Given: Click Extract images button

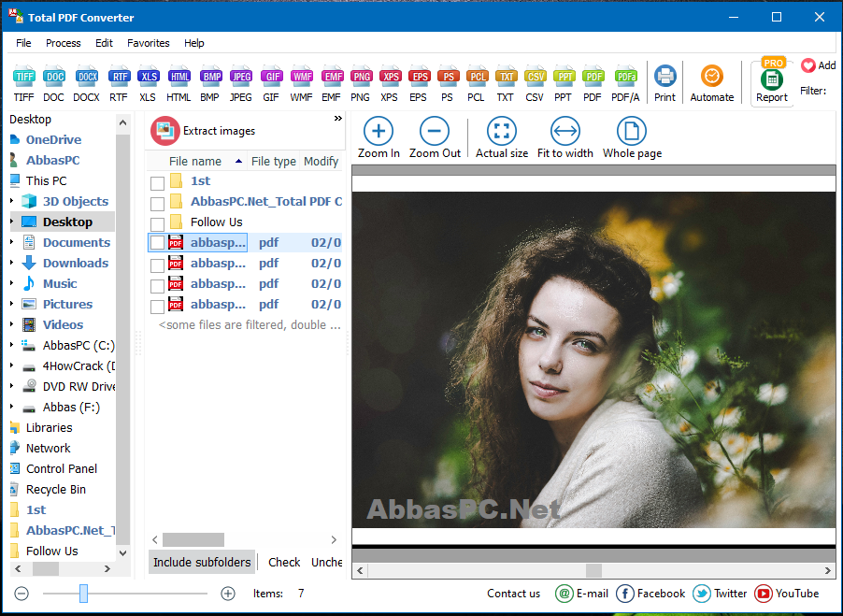Looking at the screenshot, I should pos(203,131).
